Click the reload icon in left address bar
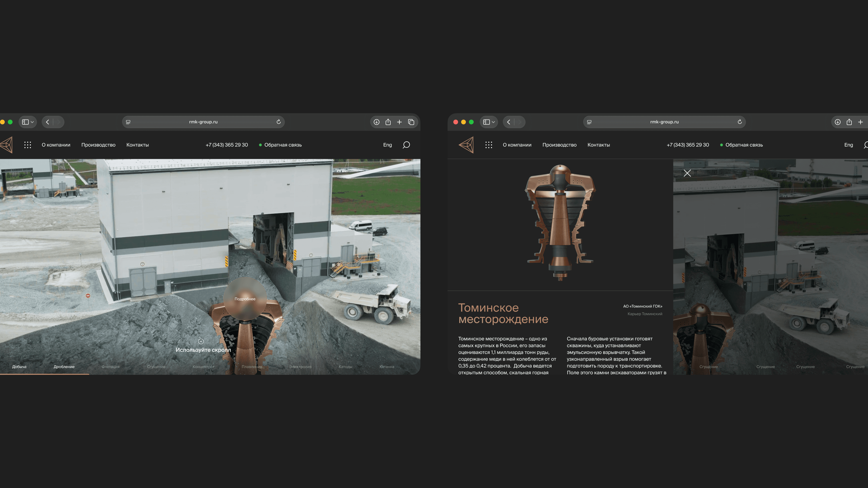The image size is (868, 488). point(278,122)
